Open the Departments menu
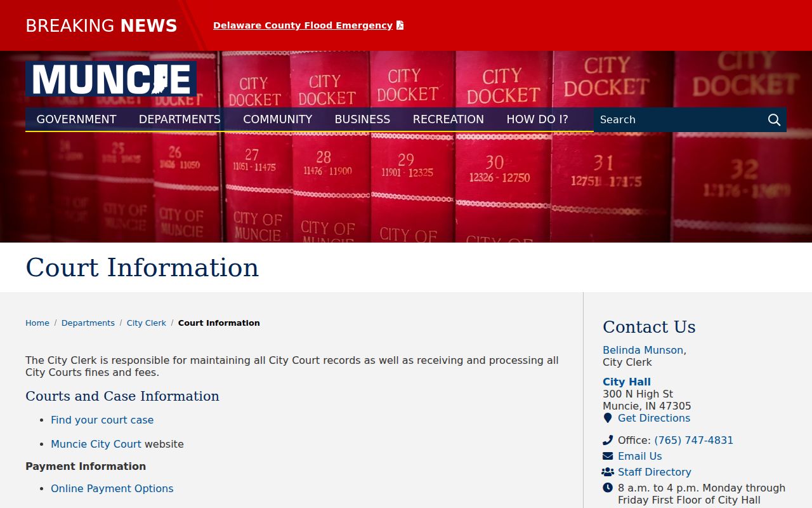 tap(180, 119)
